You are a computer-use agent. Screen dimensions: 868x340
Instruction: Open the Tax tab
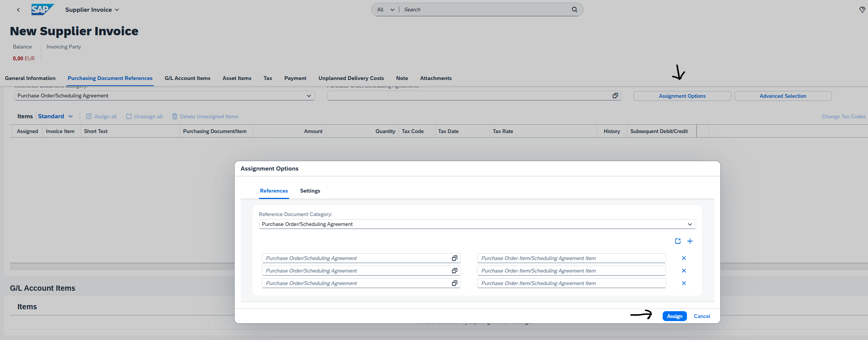(268, 78)
